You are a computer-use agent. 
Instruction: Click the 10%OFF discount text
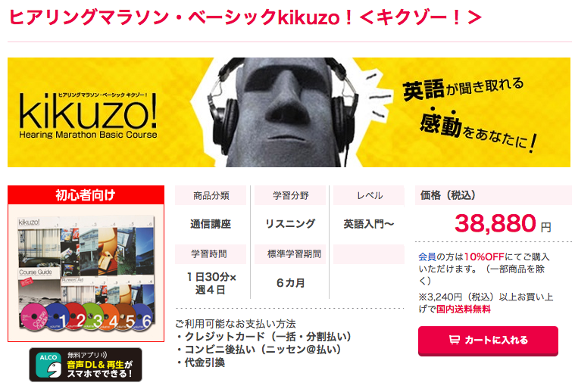tap(484, 257)
